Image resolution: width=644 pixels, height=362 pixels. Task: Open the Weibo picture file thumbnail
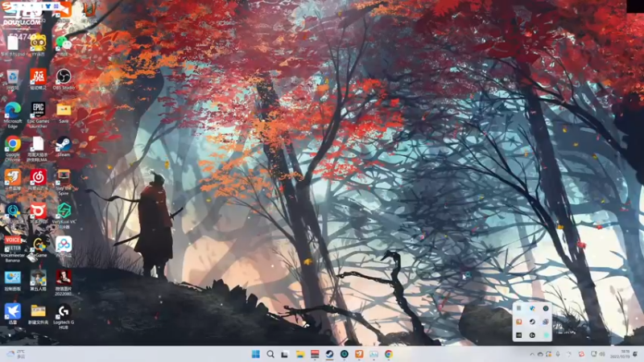(64, 283)
